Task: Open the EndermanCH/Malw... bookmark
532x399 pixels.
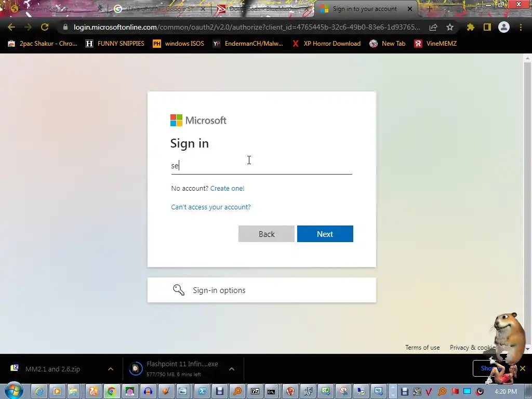Action: (248, 44)
